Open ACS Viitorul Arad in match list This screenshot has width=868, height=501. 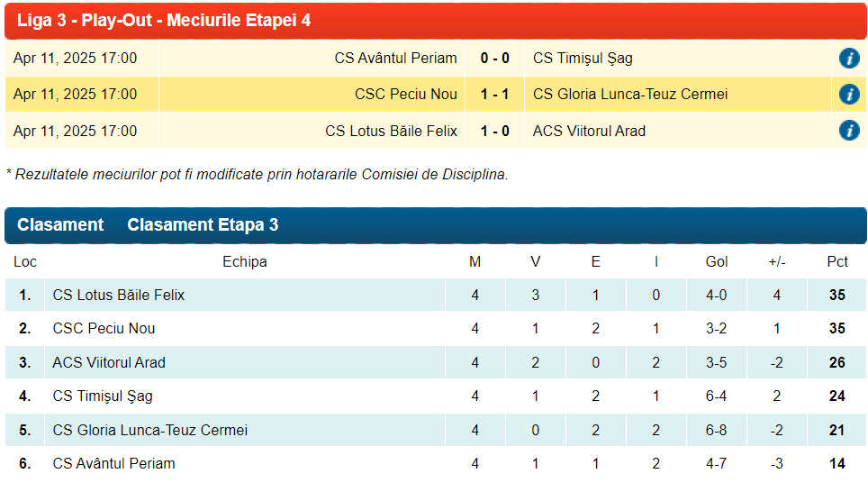[589, 131]
